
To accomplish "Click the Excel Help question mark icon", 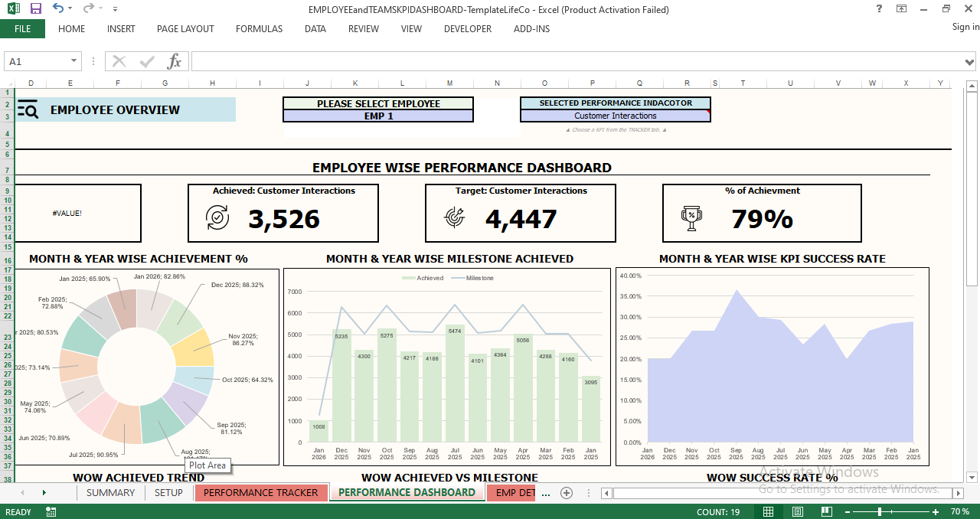I will click(878, 8).
